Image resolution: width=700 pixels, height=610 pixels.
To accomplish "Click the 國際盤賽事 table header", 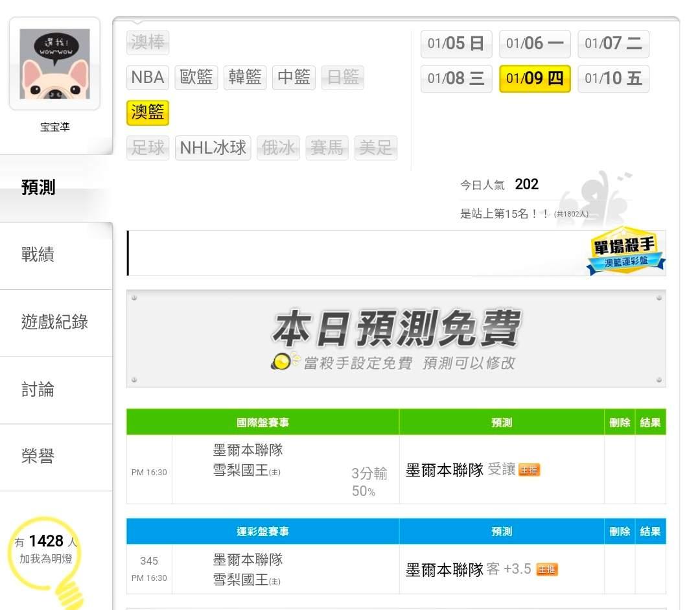I will coord(262,423).
